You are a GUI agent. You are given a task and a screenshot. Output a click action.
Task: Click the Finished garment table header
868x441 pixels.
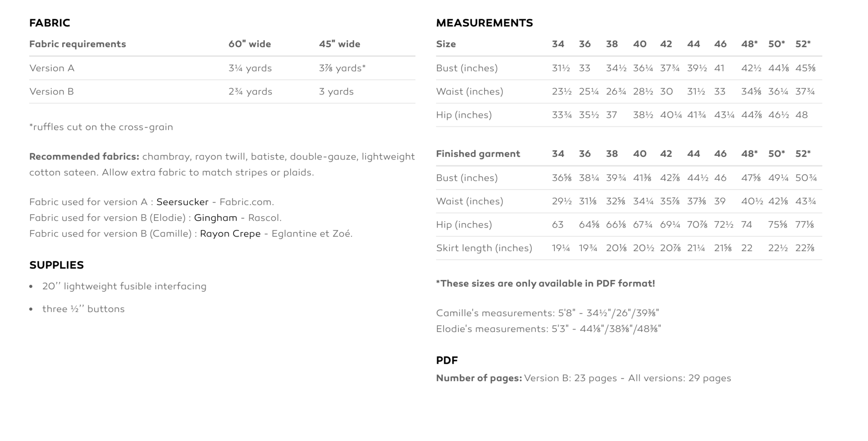478,154
